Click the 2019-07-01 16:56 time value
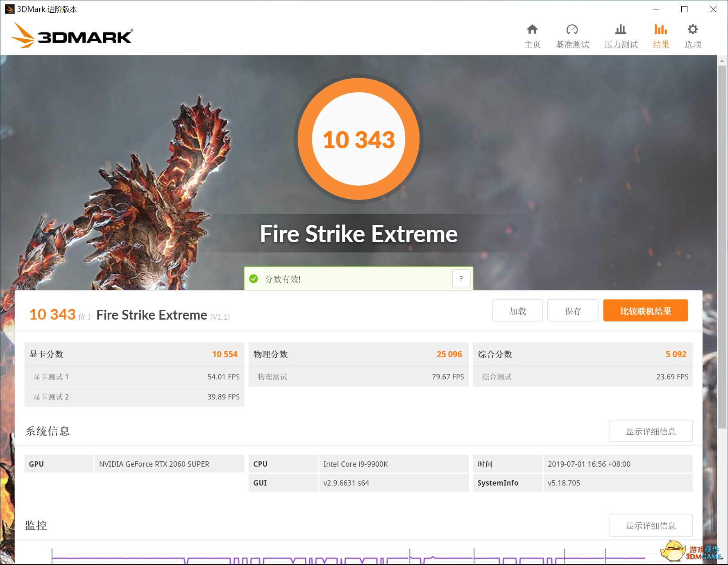Image resolution: width=728 pixels, height=565 pixels. 589,464
